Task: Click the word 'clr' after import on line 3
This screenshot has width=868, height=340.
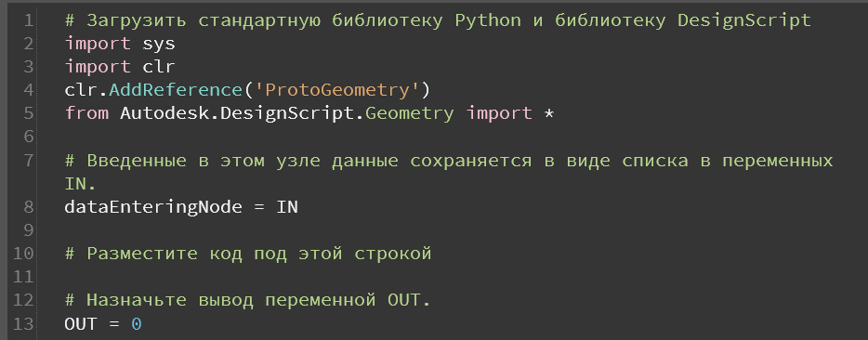Action: pyautogui.click(x=159, y=67)
